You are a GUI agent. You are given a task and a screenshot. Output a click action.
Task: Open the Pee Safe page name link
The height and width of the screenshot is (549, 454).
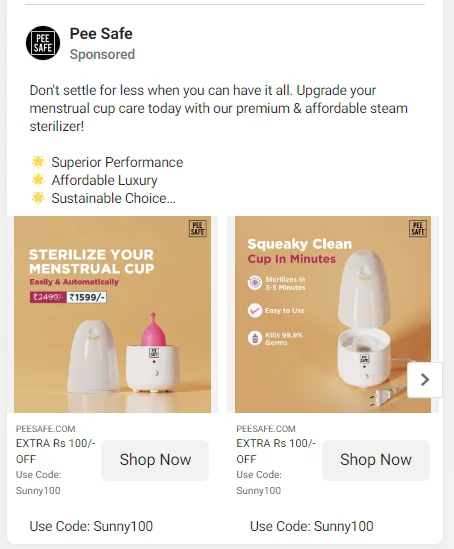click(x=101, y=34)
